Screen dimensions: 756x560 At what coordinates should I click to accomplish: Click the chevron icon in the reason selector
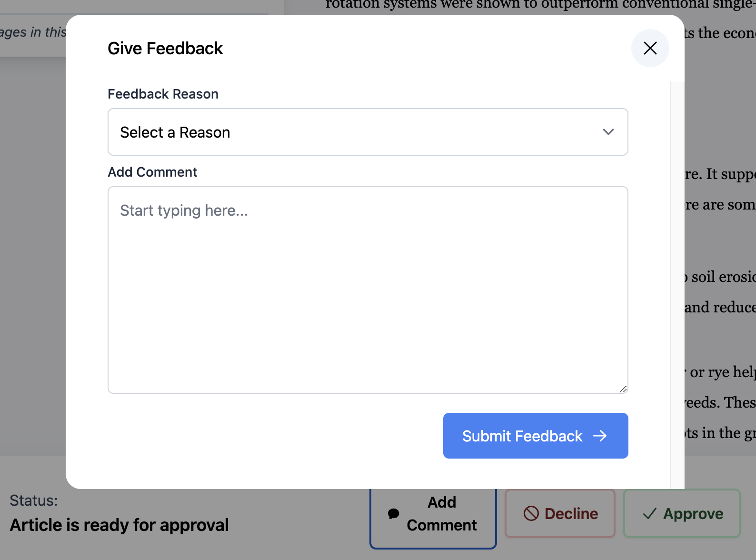608,132
